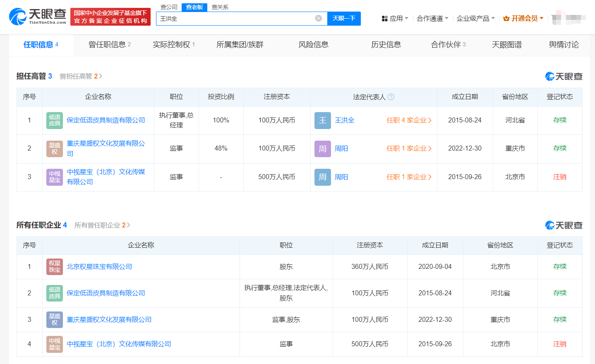
Task: Open 重庆星盛权文化发展有限公司 link in bottom table
Action: pos(109,320)
